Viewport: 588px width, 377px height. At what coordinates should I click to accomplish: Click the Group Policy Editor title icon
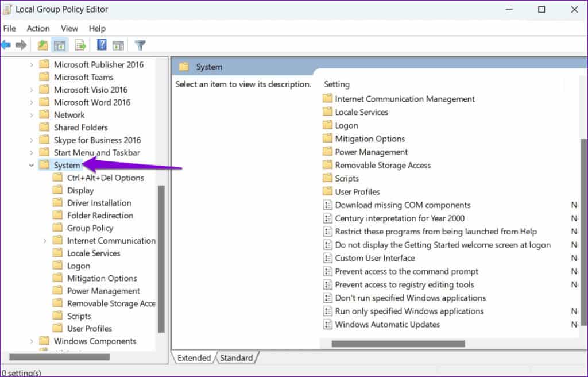7,9
